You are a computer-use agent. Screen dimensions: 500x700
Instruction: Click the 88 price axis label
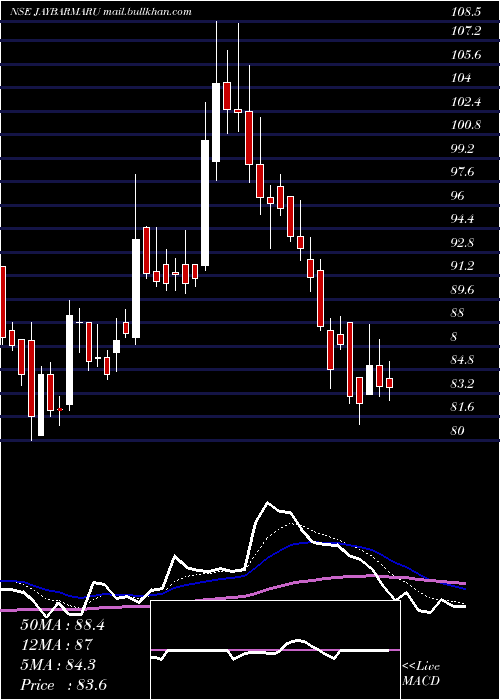coord(458,313)
